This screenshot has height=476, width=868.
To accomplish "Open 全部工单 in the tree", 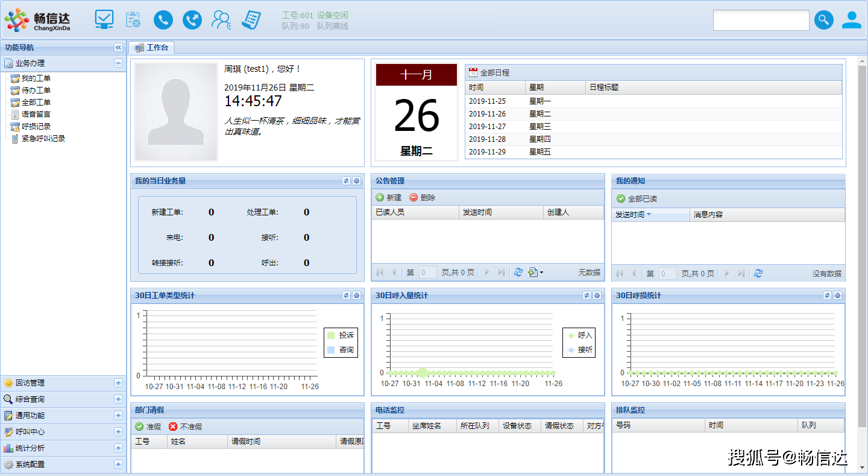I will tap(36, 103).
